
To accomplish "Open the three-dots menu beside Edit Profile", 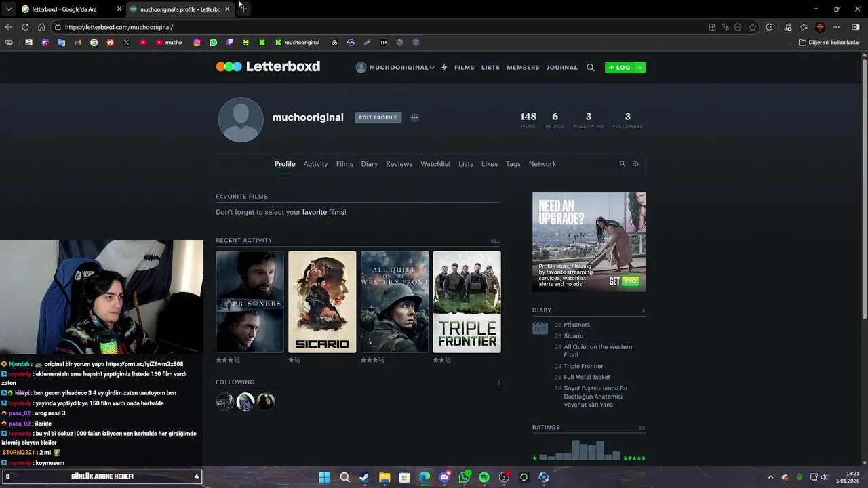I will click(x=414, y=117).
